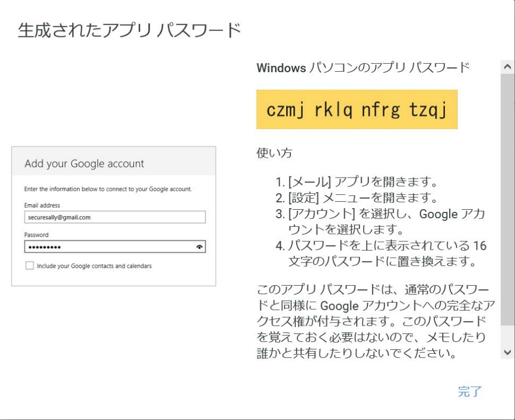Select the generated app password czmj rklq nfrg tzqj
This screenshot has width=515, height=420.
pyautogui.click(x=357, y=110)
